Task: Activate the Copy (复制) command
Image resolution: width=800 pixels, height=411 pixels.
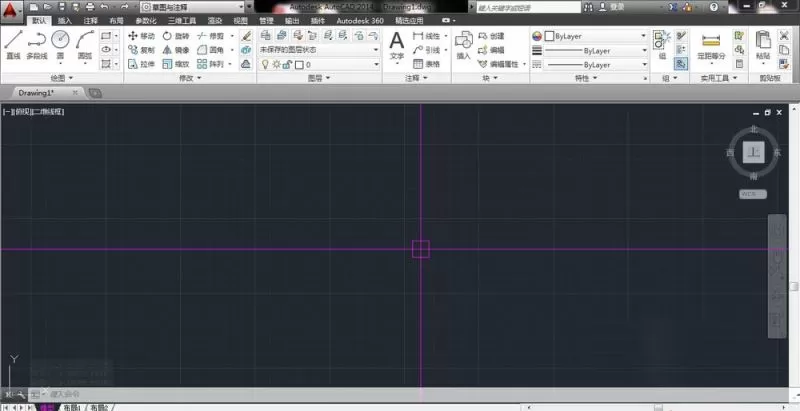Action: pos(141,50)
